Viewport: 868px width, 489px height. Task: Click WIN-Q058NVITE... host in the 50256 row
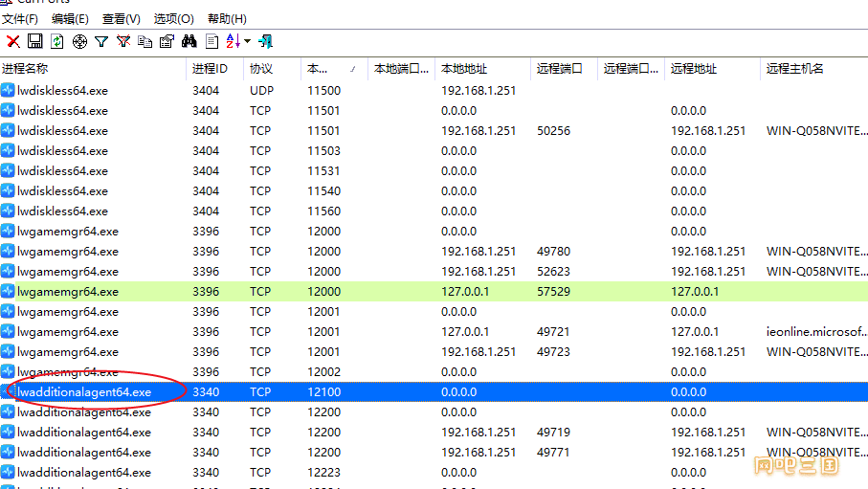pyautogui.click(x=816, y=131)
